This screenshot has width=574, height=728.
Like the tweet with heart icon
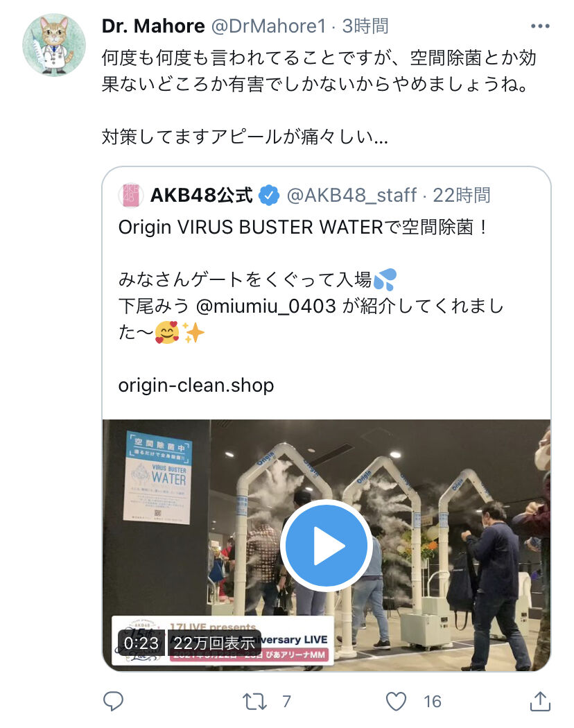(396, 702)
